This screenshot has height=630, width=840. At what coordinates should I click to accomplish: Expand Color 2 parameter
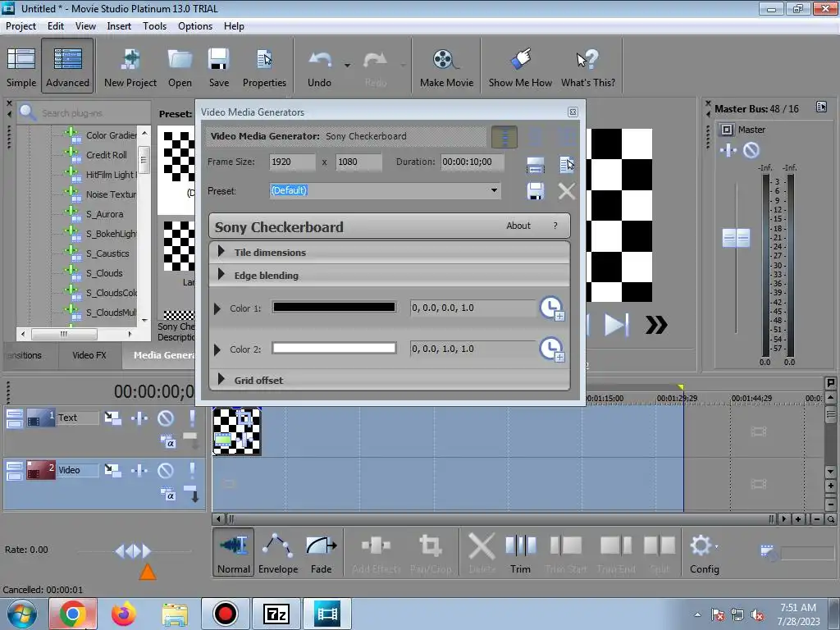click(x=217, y=349)
